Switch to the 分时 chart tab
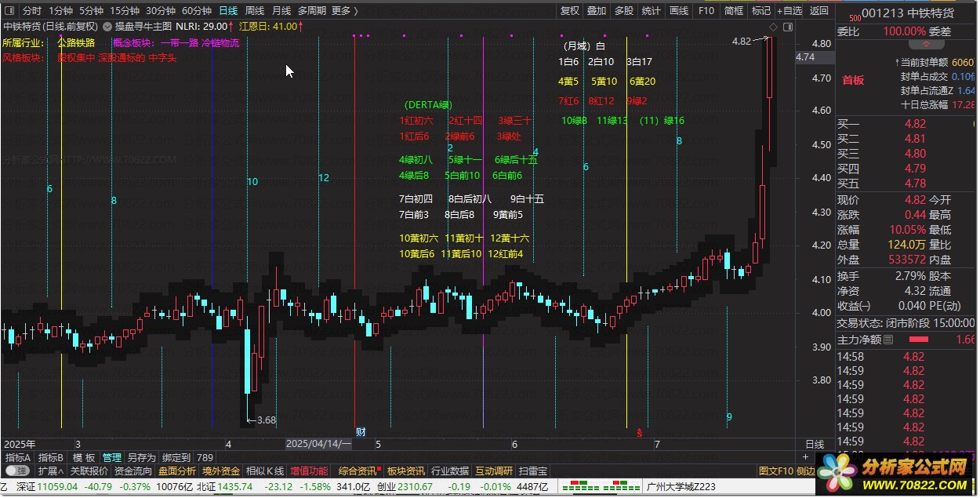This screenshot has width=980, height=498. point(32,11)
